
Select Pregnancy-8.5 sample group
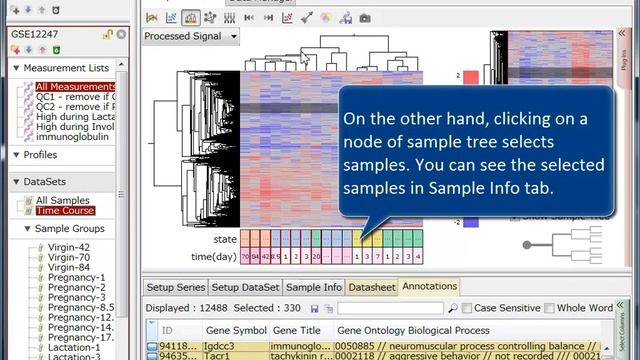point(81,307)
